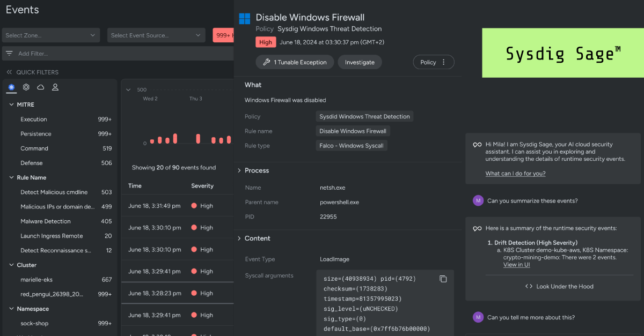
Task: Open the hexagon-shaped quick filter
Action: coord(26,87)
